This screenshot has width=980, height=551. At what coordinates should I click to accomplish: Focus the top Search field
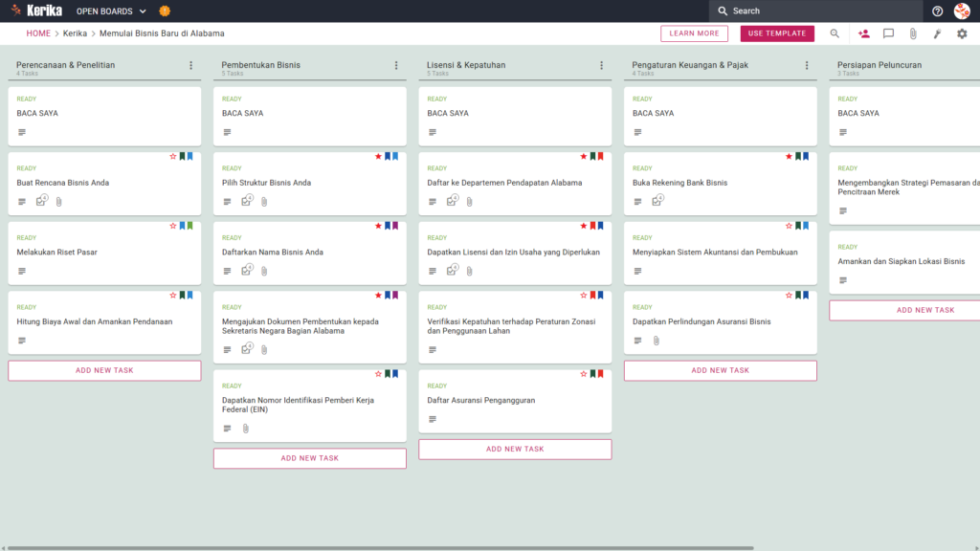point(815,11)
